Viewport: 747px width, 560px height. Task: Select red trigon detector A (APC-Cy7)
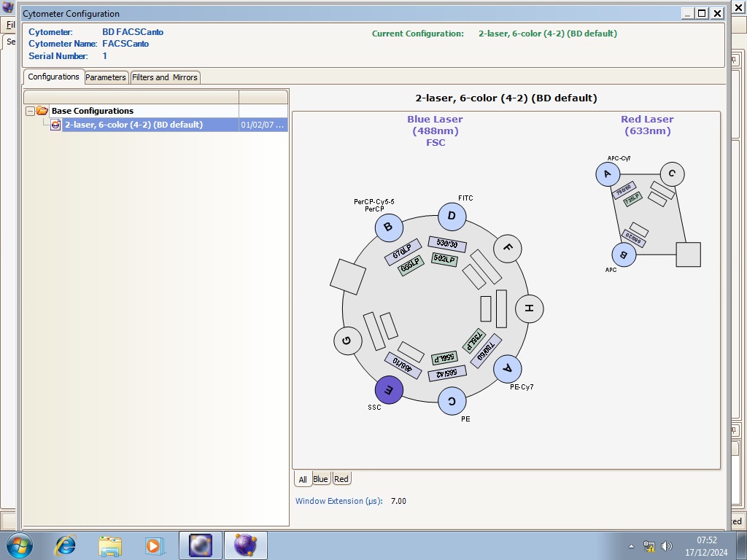point(608,174)
